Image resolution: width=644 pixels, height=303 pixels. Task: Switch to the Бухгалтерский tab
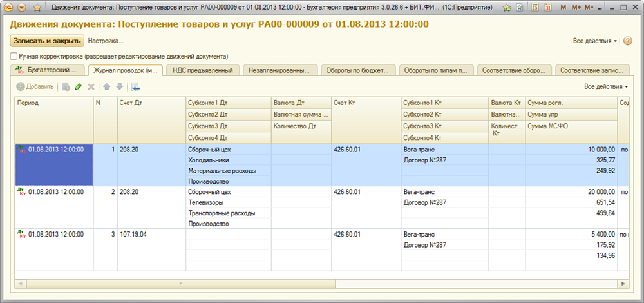49,70
